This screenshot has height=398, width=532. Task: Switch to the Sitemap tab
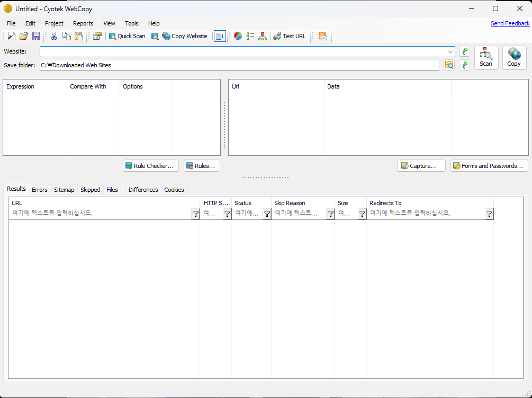pyautogui.click(x=64, y=190)
